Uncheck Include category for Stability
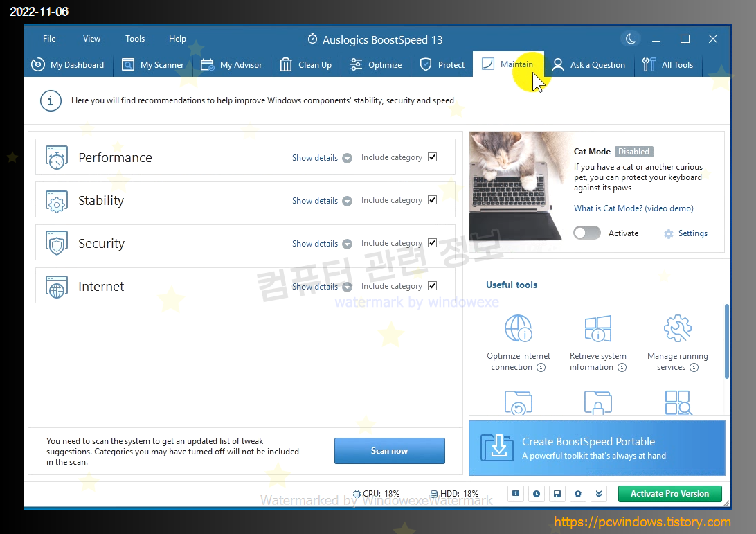Viewport: 756px width, 534px height. point(433,199)
